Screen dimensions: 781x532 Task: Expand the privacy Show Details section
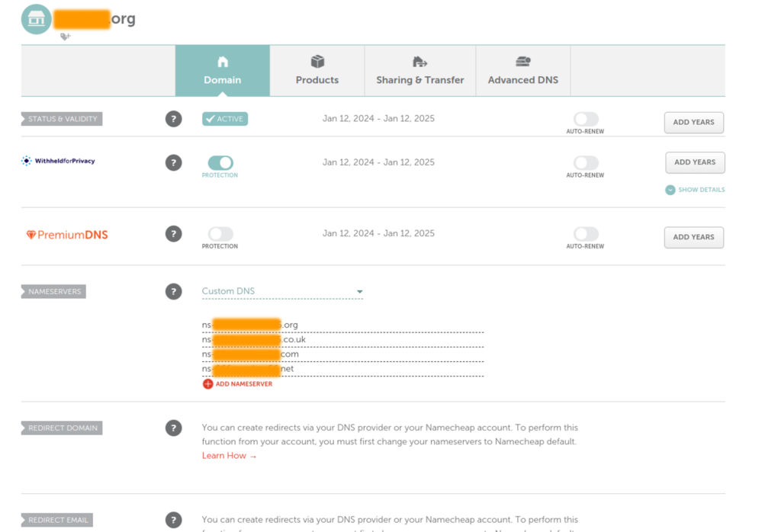tap(695, 190)
